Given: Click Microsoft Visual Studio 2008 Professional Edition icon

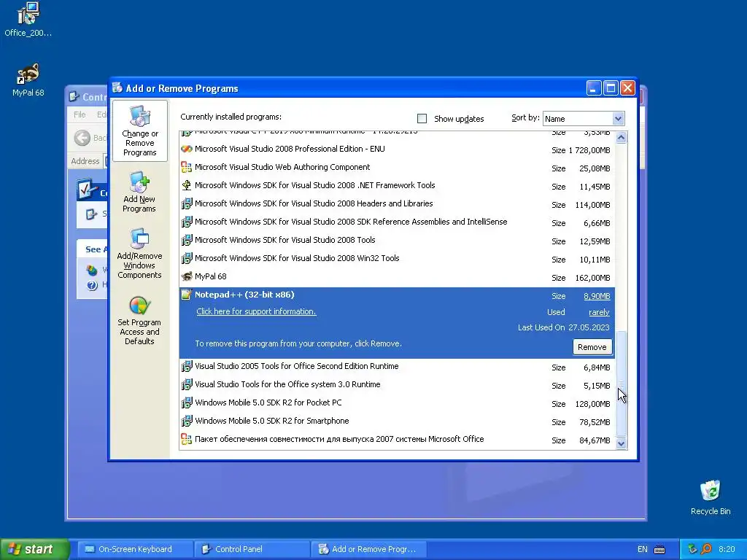Looking at the screenshot, I should click(186, 149).
